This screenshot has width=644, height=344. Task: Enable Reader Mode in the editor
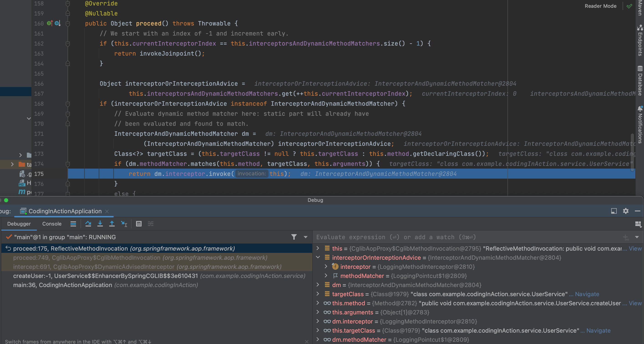coord(600,6)
